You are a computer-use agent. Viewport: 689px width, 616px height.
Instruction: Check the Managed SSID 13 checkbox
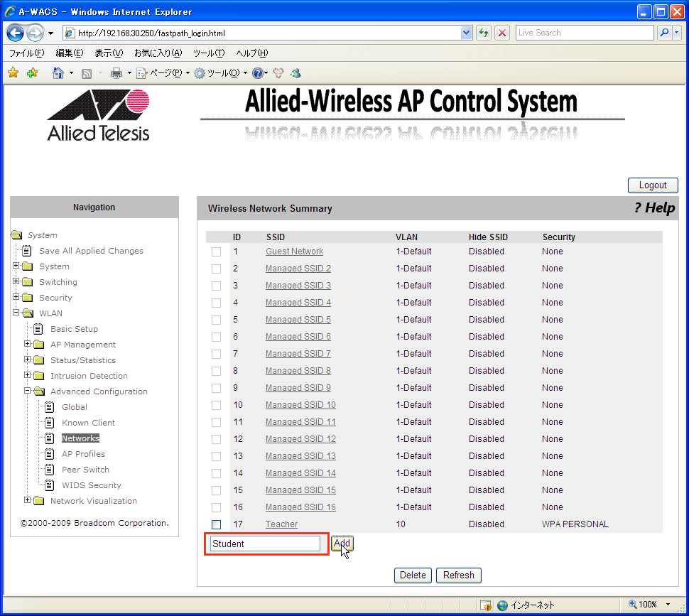(216, 457)
